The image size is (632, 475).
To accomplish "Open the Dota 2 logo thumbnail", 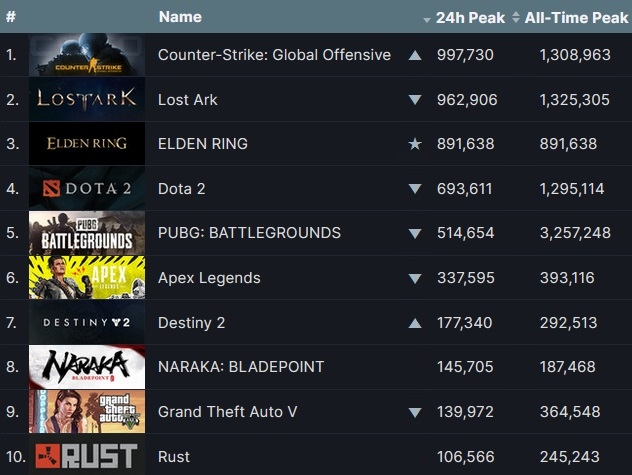I will [86, 188].
